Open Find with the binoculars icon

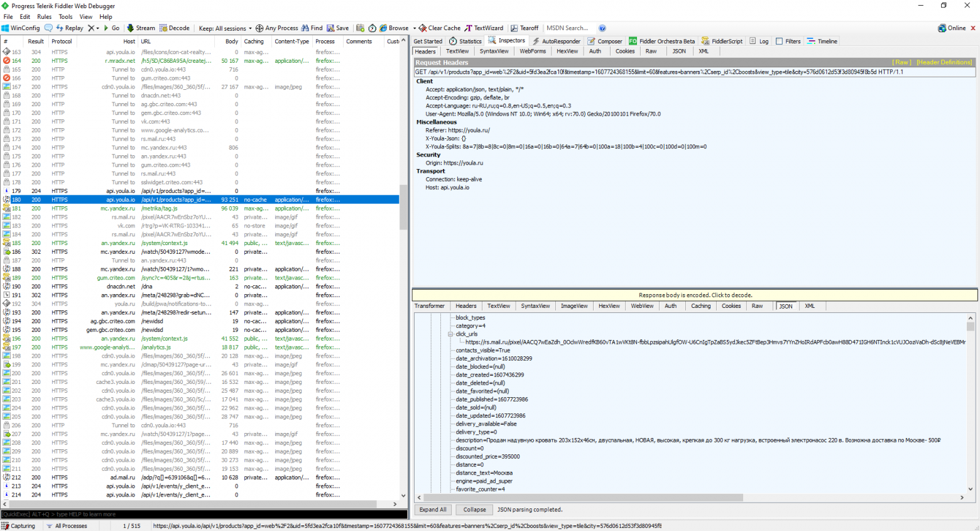(x=312, y=28)
